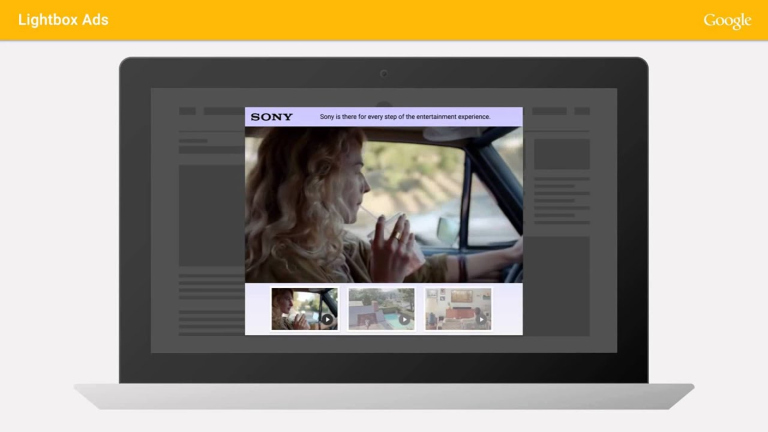Select the third thumbnail showing a room interior
The image size is (768, 432).
click(458, 308)
